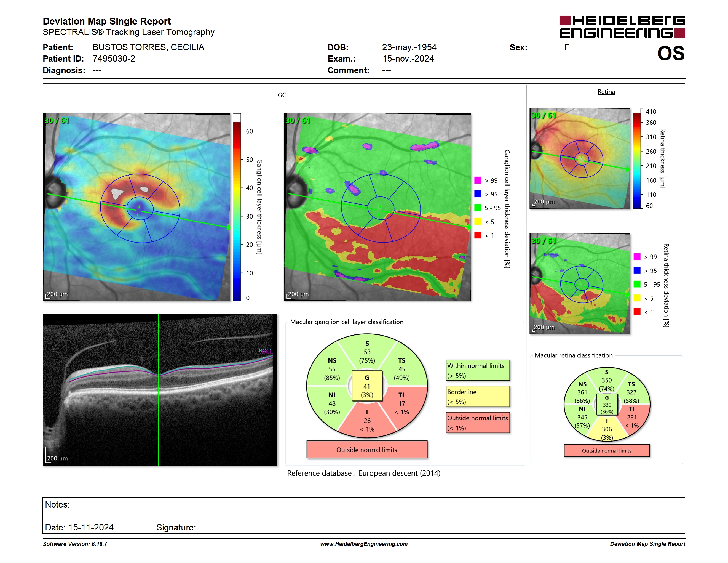Click the ganglion cell layer thickness color scale bar

coord(237,207)
